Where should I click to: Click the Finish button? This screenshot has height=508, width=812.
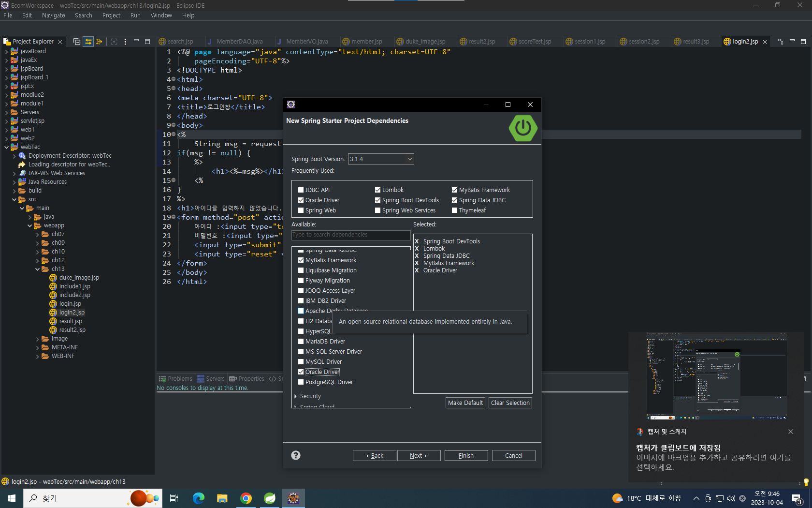tap(466, 456)
